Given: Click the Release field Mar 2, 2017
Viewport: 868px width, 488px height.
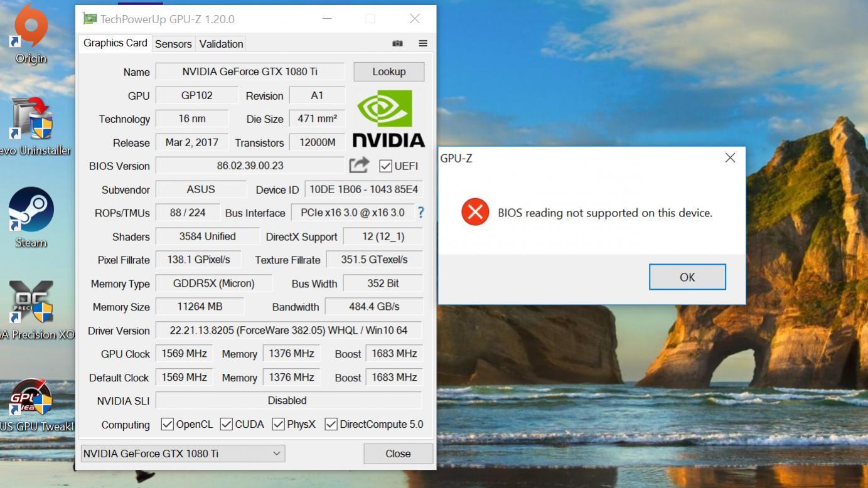Looking at the screenshot, I should pyautogui.click(x=191, y=142).
